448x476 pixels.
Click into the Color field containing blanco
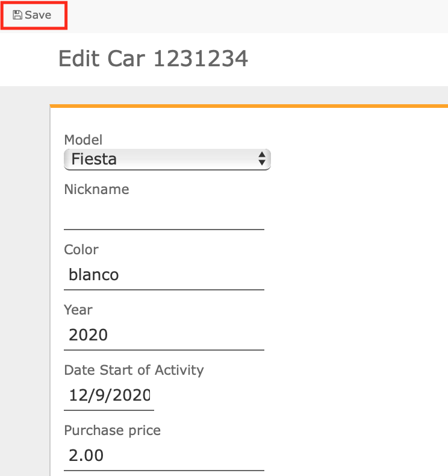click(164, 275)
